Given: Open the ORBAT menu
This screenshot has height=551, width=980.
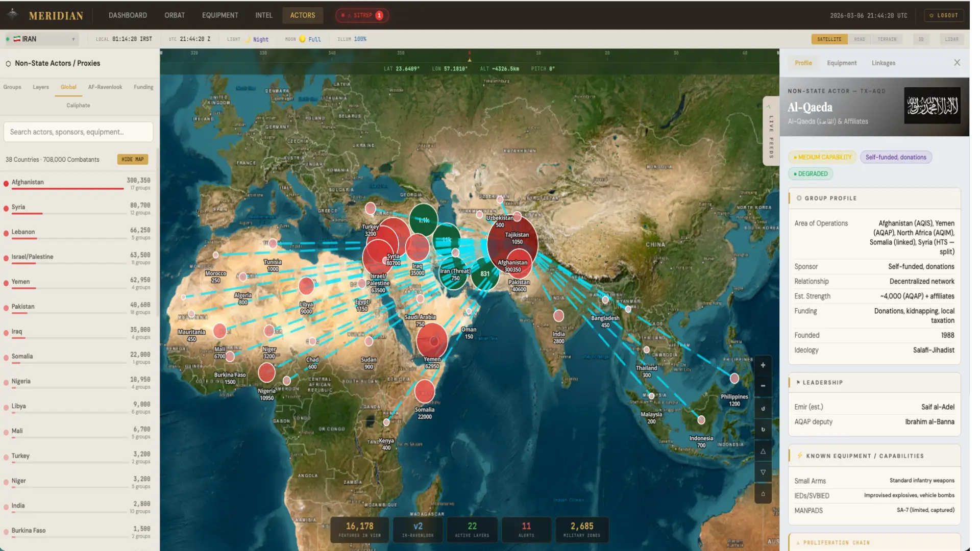Looking at the screenshot, I should [x=175, y=15].
